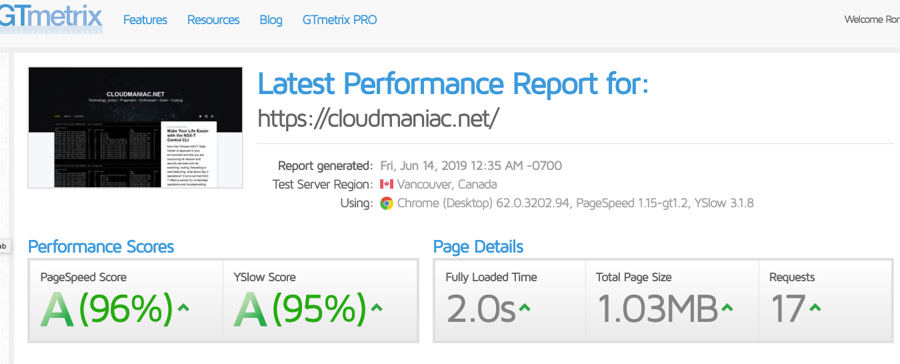Screen dimensions: 900x364
Task: Click the Requests label
Action: point(792,277)
